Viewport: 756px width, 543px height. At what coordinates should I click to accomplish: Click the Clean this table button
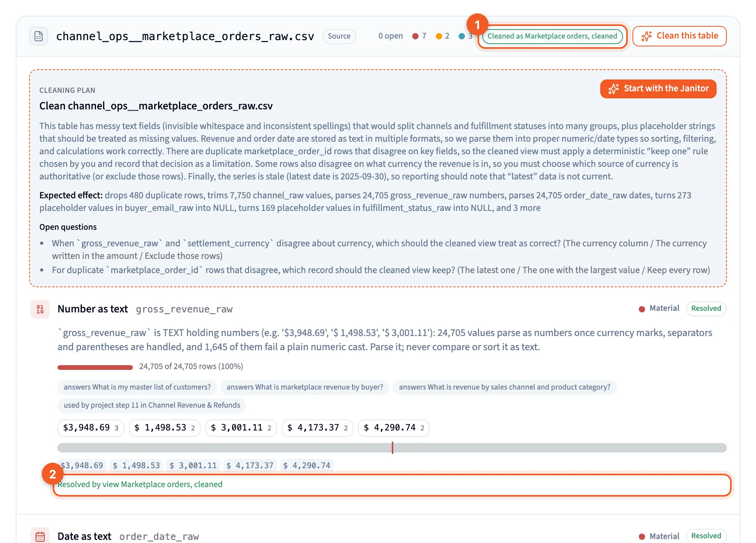click(x=679, y=36)
